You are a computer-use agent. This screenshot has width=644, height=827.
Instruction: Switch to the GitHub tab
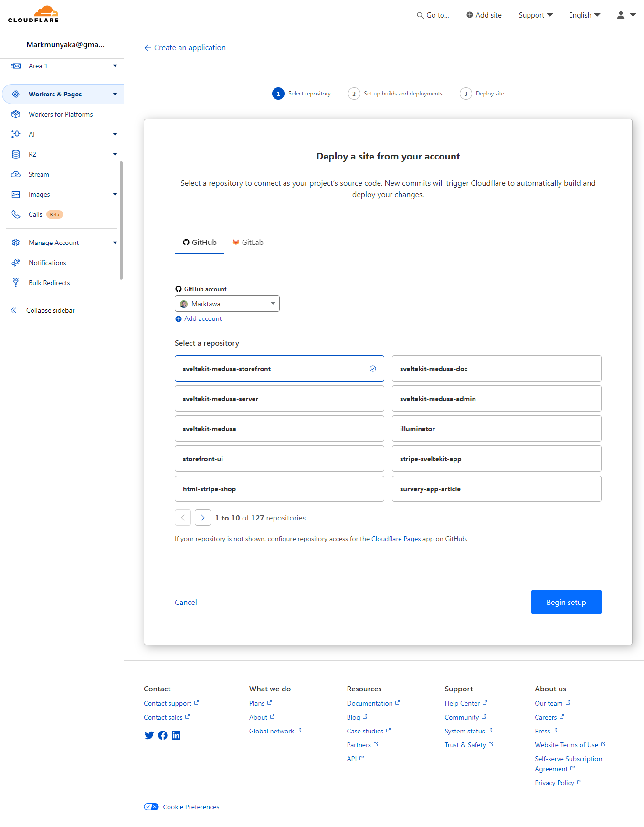pyautogui.click(x=200, y=243)
